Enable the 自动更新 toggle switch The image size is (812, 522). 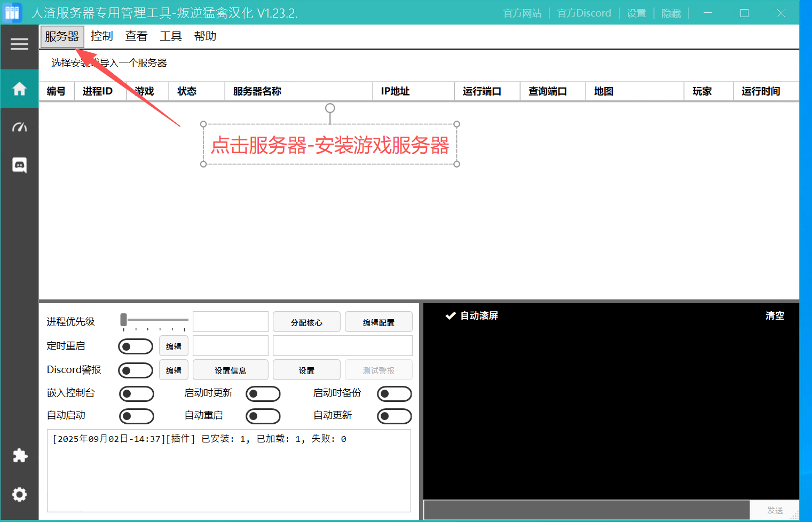394,416
